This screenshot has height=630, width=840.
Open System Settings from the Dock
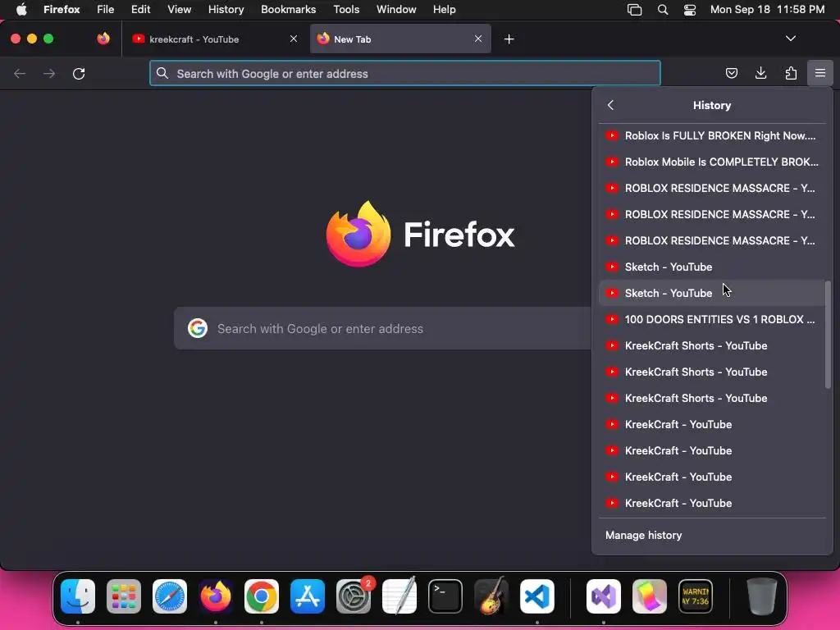[354, 596]
